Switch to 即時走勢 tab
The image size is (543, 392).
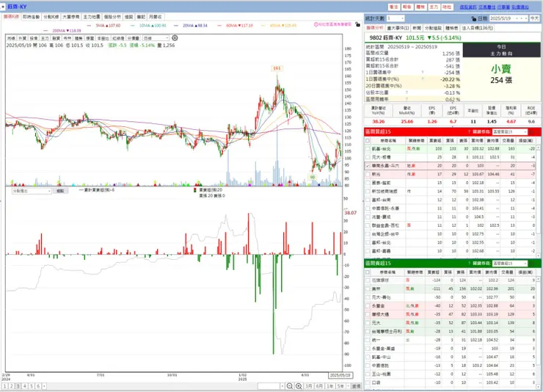point(31,17)
